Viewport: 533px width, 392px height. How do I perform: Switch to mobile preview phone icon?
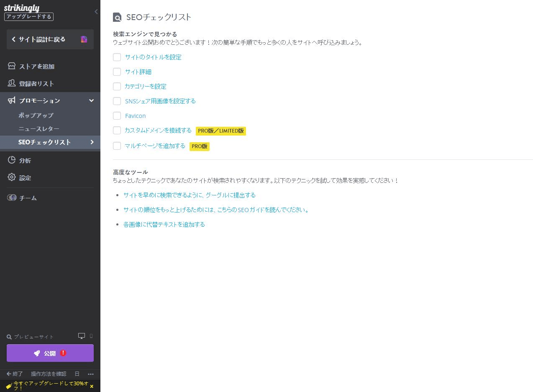(x=90, y=336)
